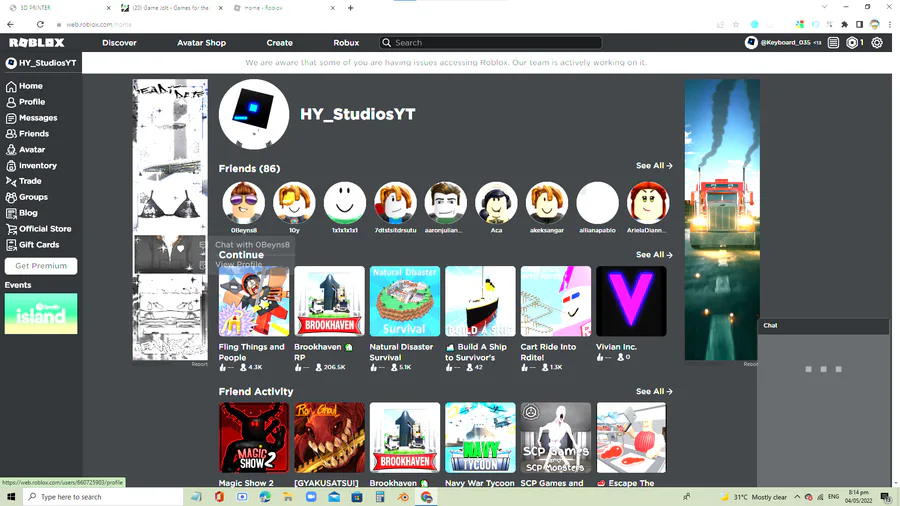The height and width of the screenshot is (506, 900).
Task: Open friend 0Beyns8 avatar
Action: [x=244, y=203]
